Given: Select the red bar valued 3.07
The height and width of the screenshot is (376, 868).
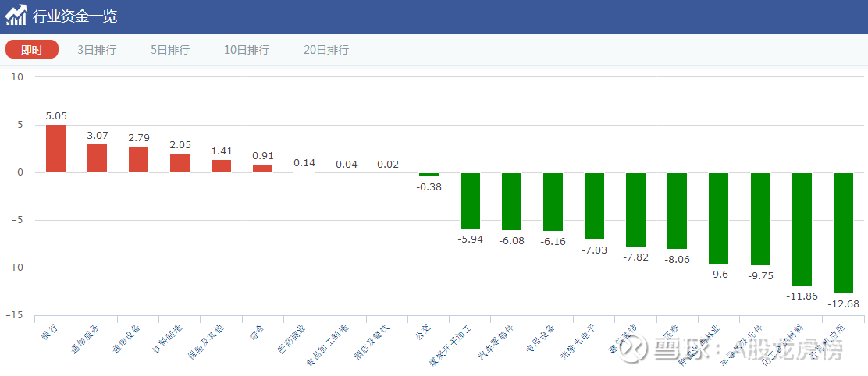Looking at the screenshot, I should (x=97, y=158).
